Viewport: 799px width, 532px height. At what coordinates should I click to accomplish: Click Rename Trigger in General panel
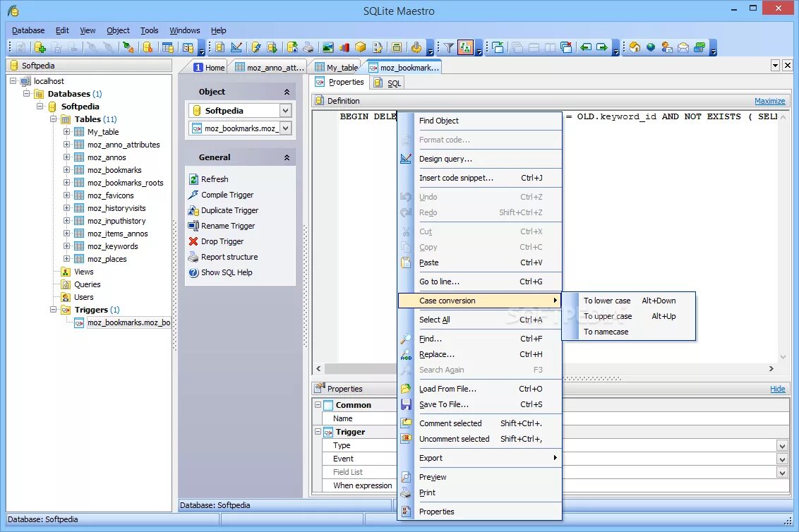[228, 226]
